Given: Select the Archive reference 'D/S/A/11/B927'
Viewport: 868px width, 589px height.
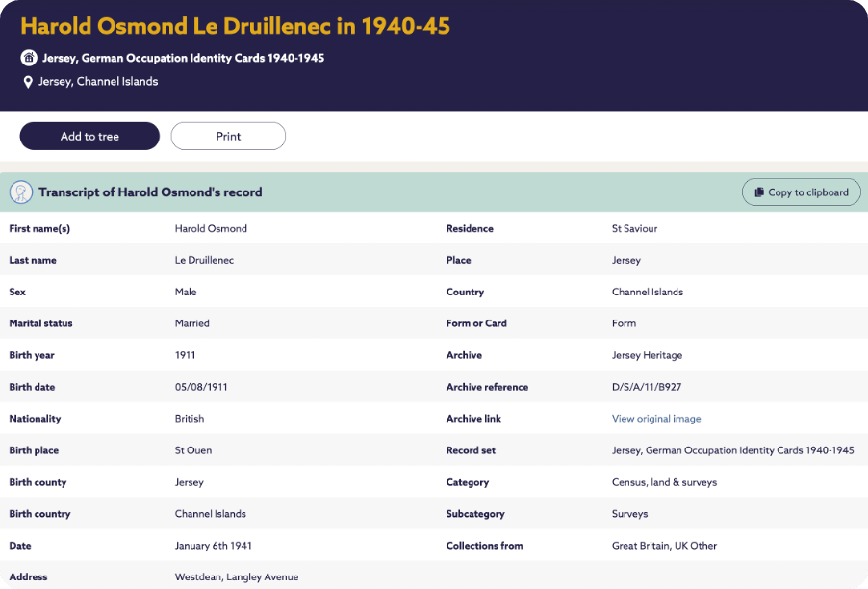Looking at the screenshot, I should click(647, 387).
